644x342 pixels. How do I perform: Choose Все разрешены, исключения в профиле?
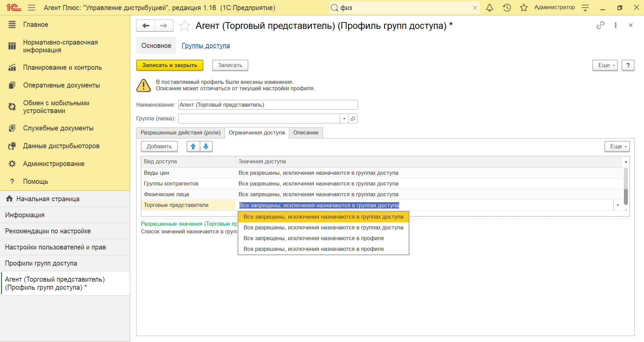click(324, 249)
